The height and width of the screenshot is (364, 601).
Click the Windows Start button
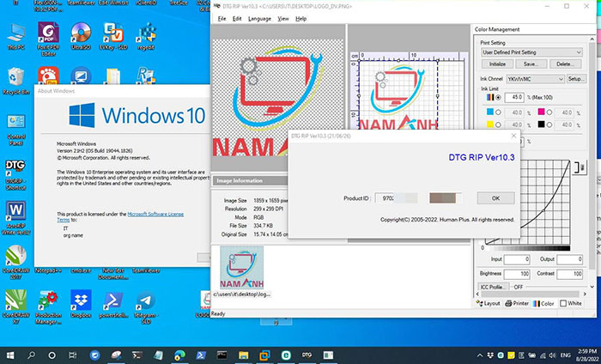pyautogui.click(x=10, y=353)
